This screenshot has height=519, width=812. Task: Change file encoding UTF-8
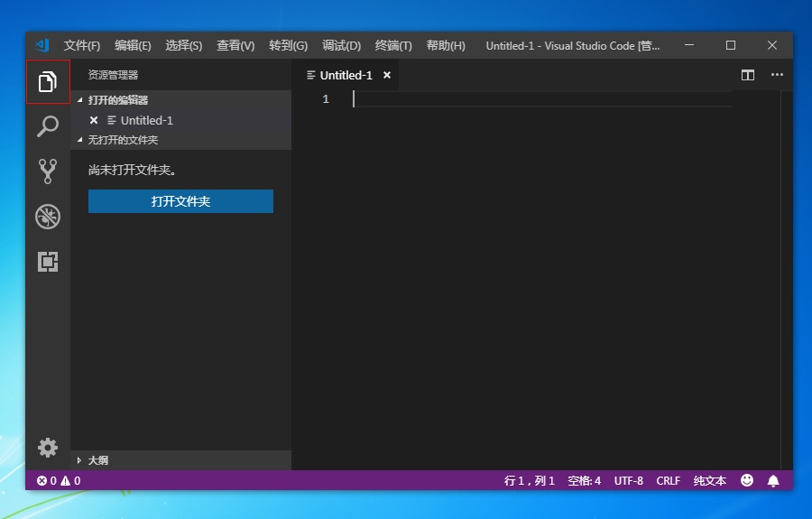629,481
